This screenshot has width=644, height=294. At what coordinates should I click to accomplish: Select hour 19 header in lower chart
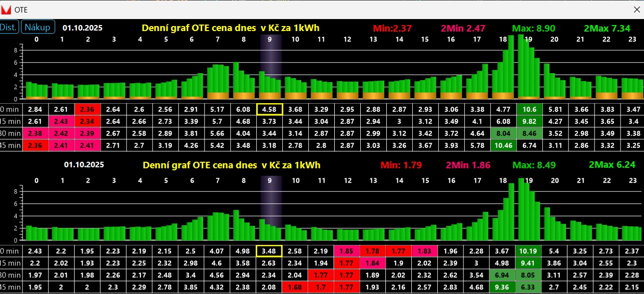528,181
